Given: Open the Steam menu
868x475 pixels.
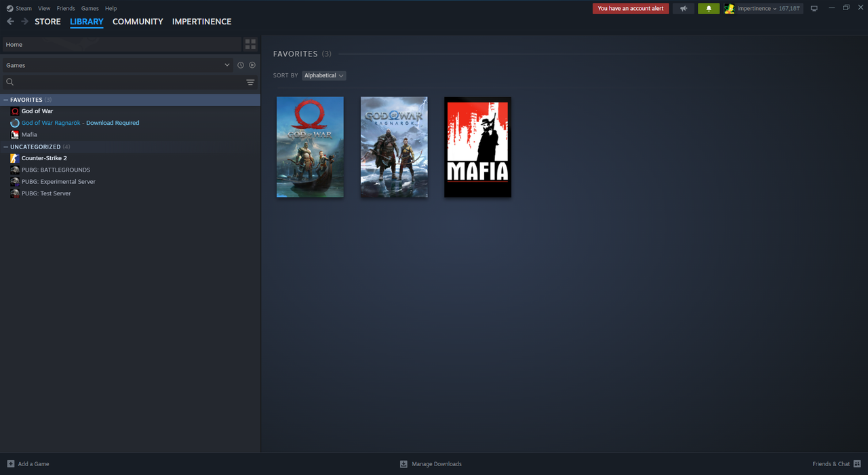Looking at the screenshot, I should (x=24, y=8).
